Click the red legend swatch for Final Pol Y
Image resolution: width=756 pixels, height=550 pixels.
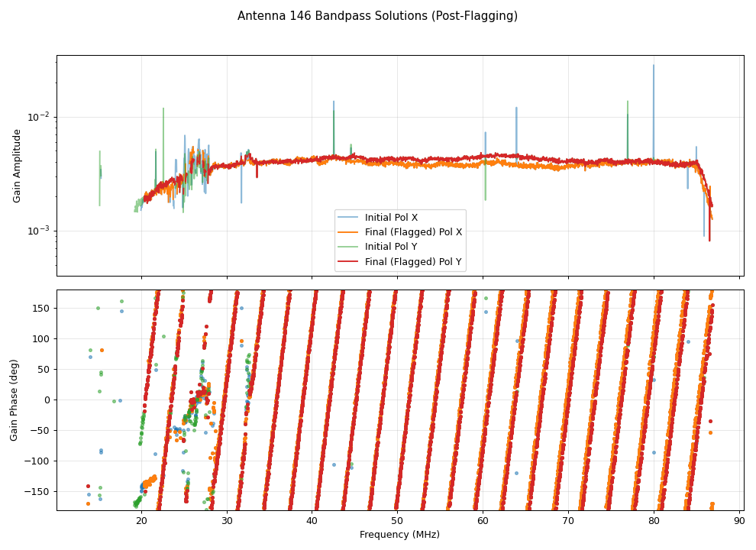click(x=349, y=262)
